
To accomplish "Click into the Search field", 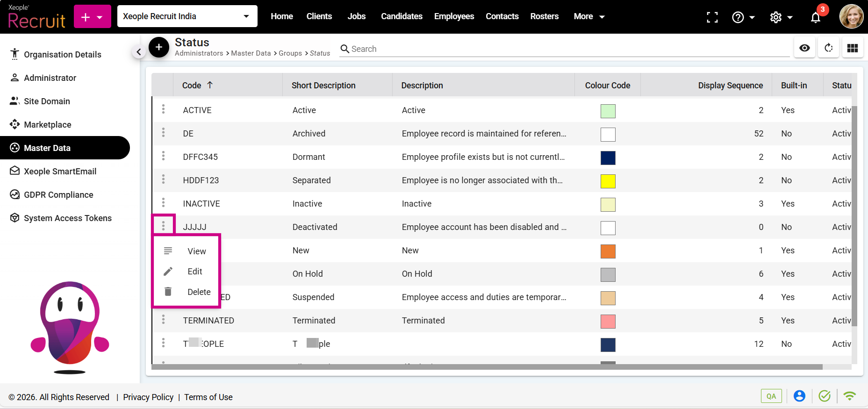I will pos(561,49).
